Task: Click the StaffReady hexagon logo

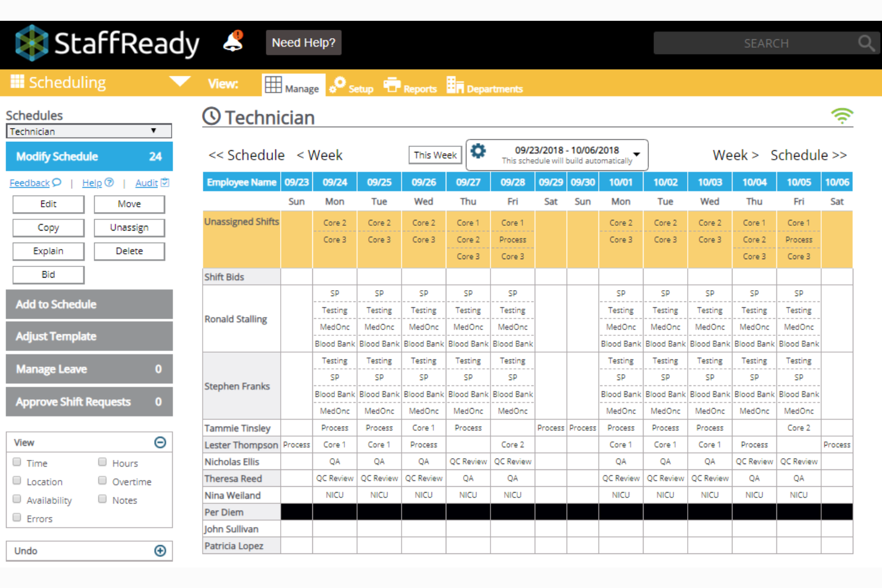Action: [32, 43]
